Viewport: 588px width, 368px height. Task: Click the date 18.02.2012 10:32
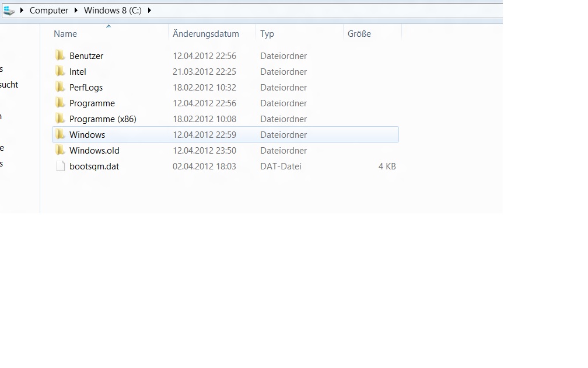click(204, 88)
